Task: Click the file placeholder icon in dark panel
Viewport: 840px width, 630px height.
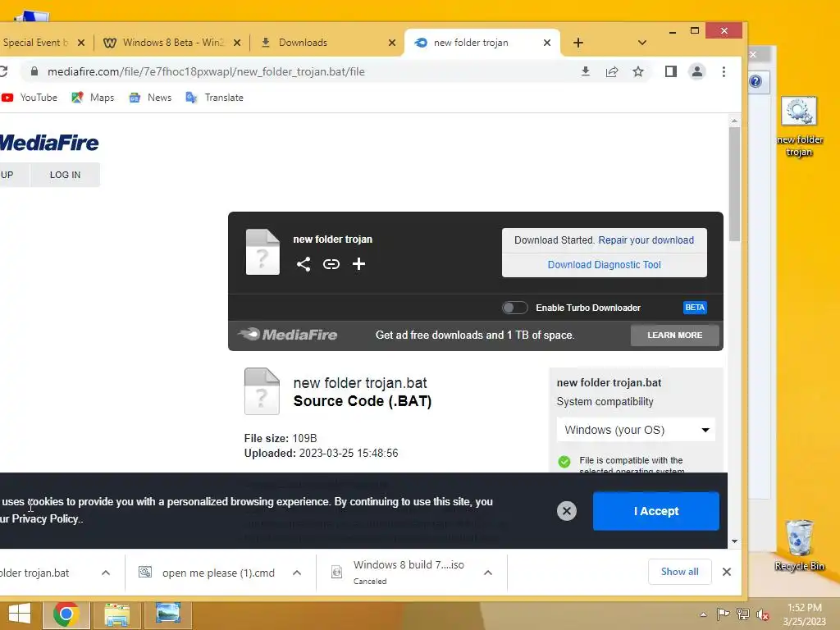Action: (x=262, y=252)
